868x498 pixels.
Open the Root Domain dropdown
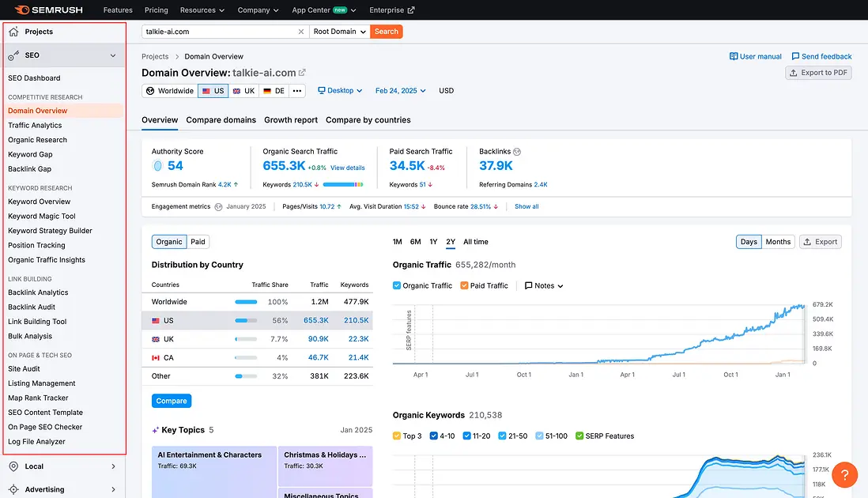click(340, 32)
